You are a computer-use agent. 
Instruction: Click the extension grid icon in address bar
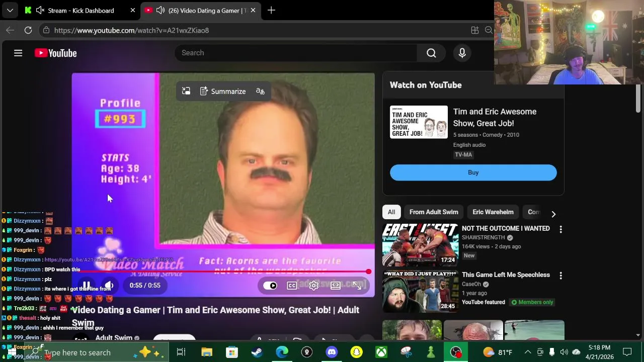tap(474, 30)
